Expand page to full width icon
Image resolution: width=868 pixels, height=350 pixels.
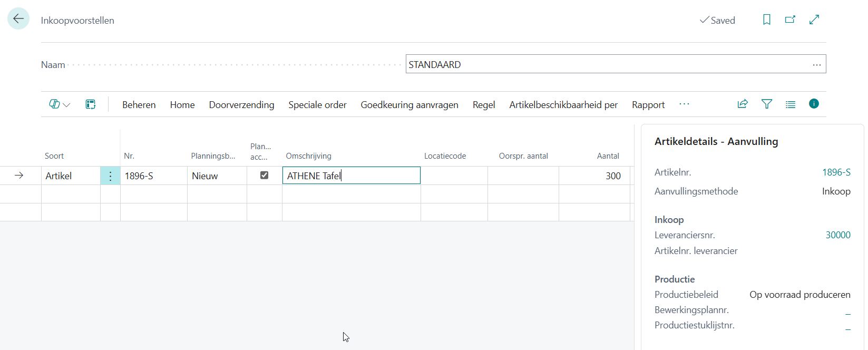coord(814,20)
